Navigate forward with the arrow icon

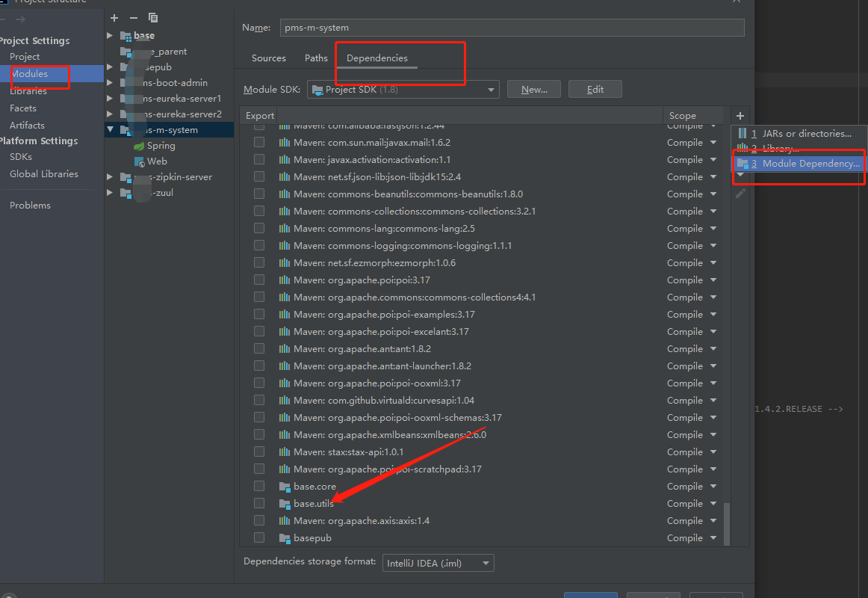coord(20,19)
